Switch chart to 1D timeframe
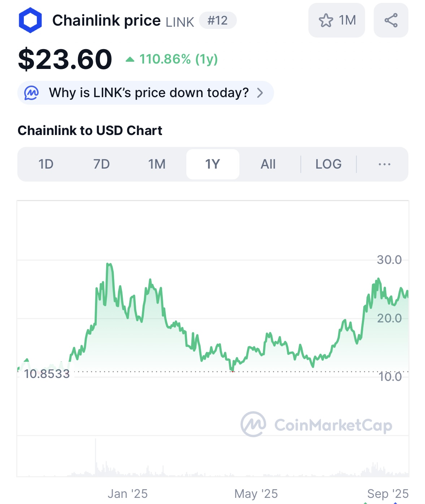This screenshot has height=504, width=425. (46, 164)
